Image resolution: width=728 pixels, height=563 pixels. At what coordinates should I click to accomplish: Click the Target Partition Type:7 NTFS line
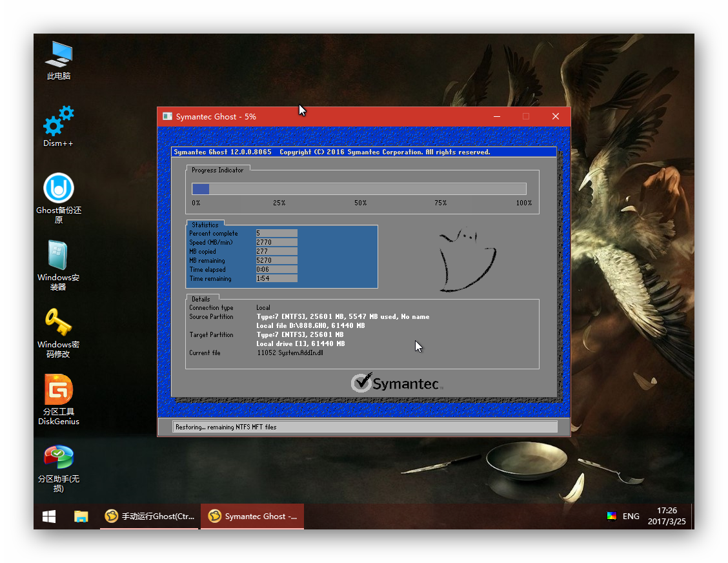click(300, 335)
